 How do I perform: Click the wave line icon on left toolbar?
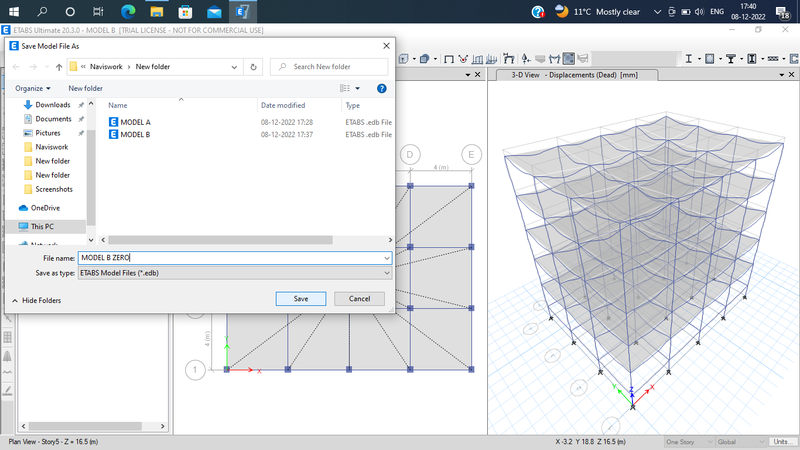8,372
